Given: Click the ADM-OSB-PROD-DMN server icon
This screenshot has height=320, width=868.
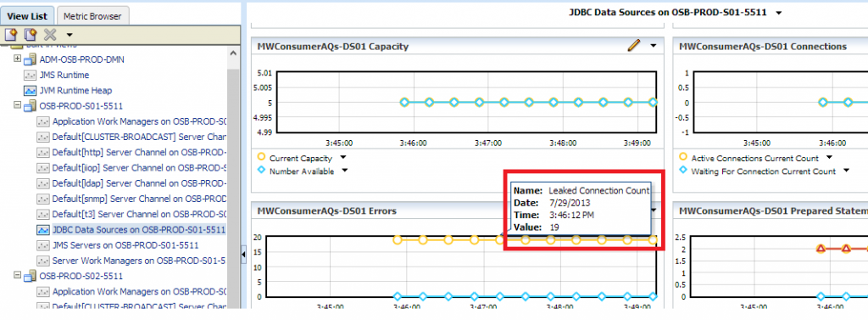Looking at the screenshot, I should coord(30,59).
